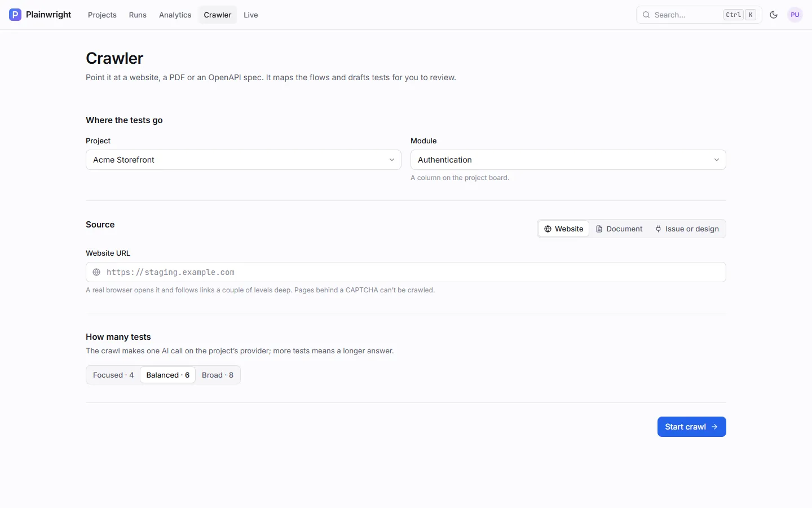Click the Crawler nav tab
The height and width of the screenshot is (508, 812).
pyautogui.click(x=218, y=15)
